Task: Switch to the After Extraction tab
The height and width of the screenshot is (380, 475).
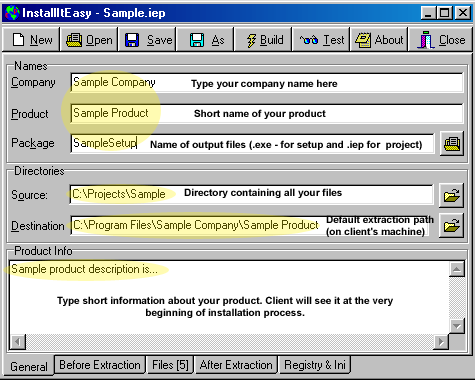Action: pyautogui.click(x=236, y=365)
